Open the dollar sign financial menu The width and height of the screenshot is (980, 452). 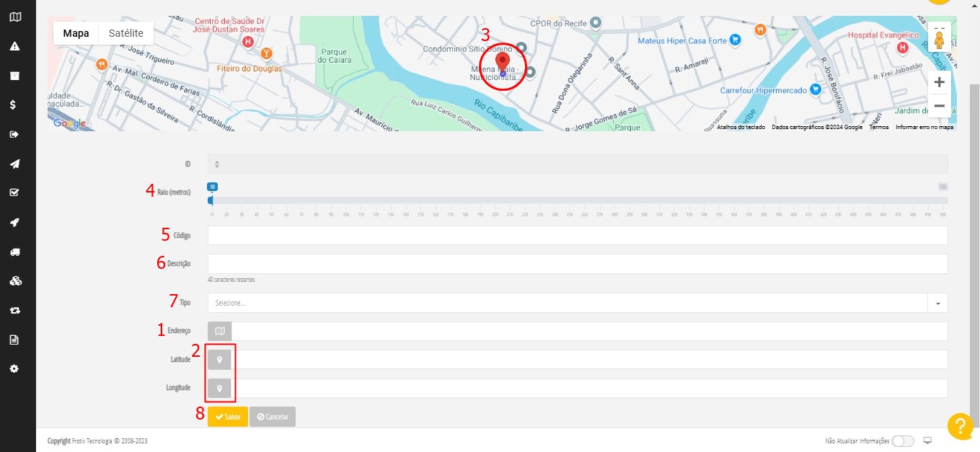(x=14, y=105)
